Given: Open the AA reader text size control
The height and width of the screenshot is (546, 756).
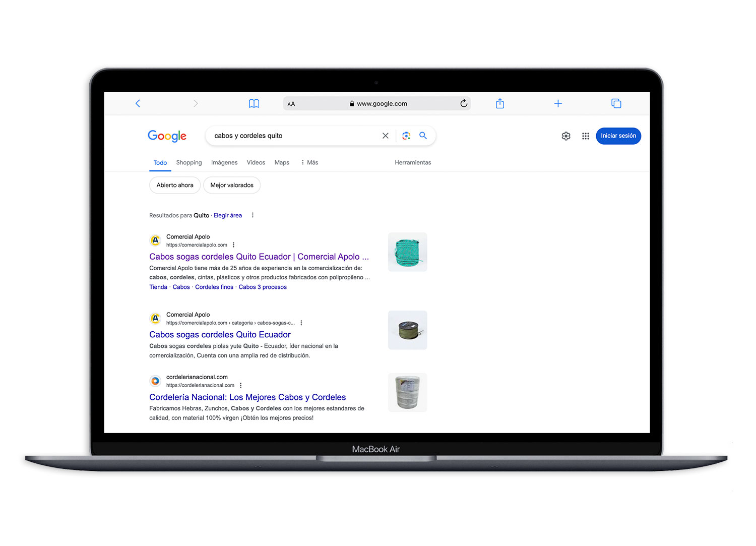Looking at the screenshot, I should tap(291, 104).
